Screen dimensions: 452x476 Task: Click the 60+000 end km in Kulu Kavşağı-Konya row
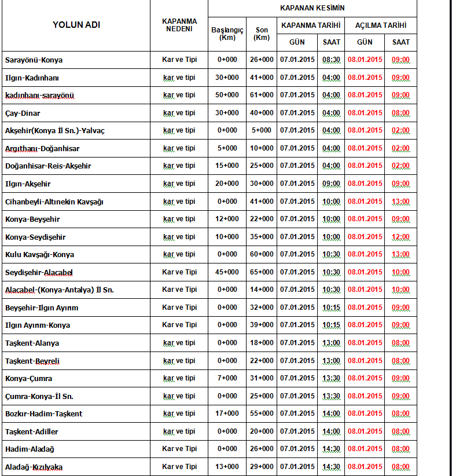[x=262, y=254]
